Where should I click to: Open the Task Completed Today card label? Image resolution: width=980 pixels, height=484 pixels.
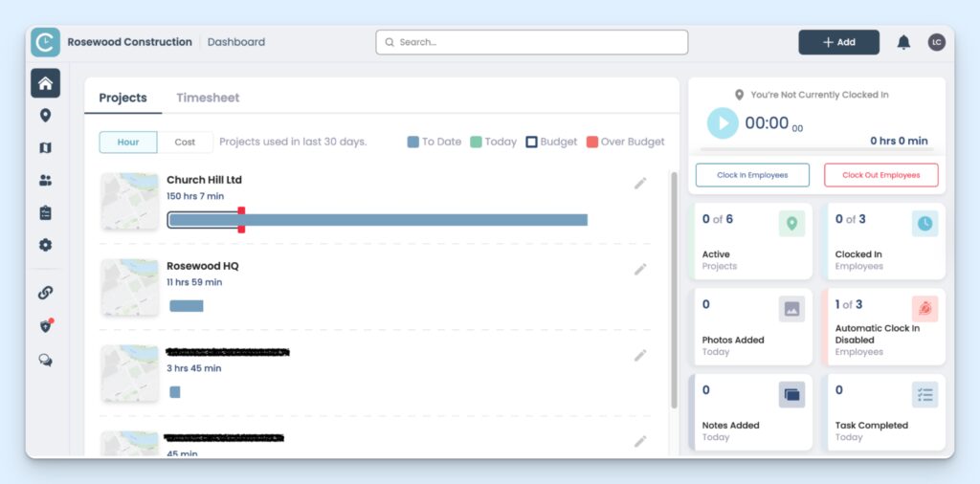[871, 431]
